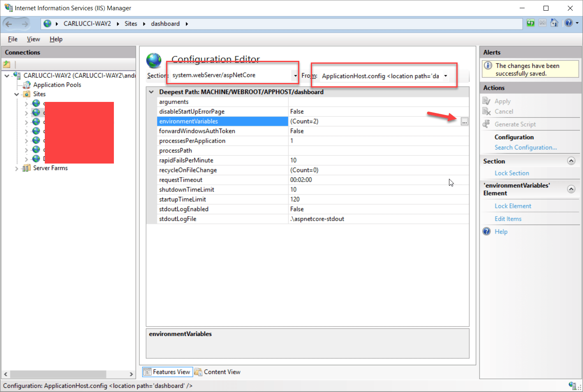Click the Features View icon at the bottom
The image size is (583, 392).
(x=147, y=372)
